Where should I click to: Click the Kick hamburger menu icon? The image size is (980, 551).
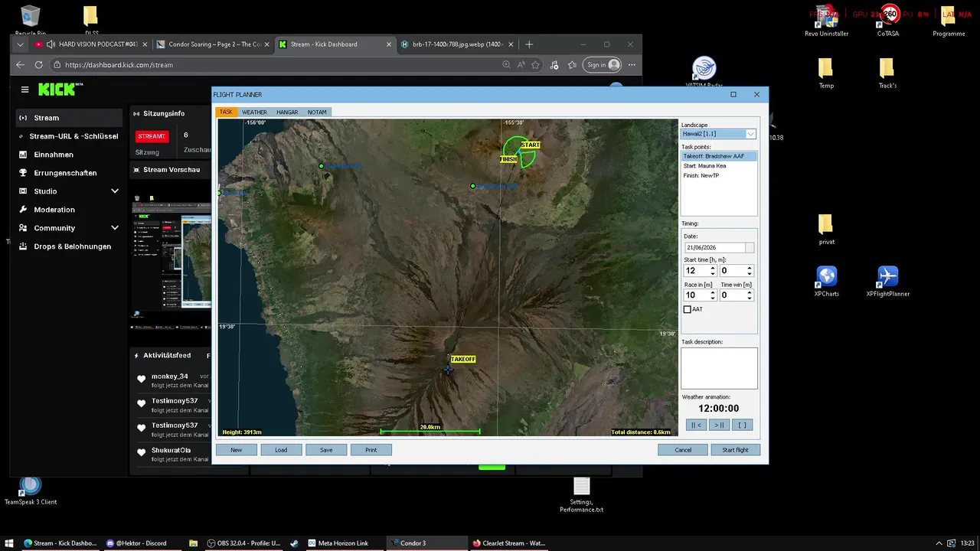click(x=24, y=90)
